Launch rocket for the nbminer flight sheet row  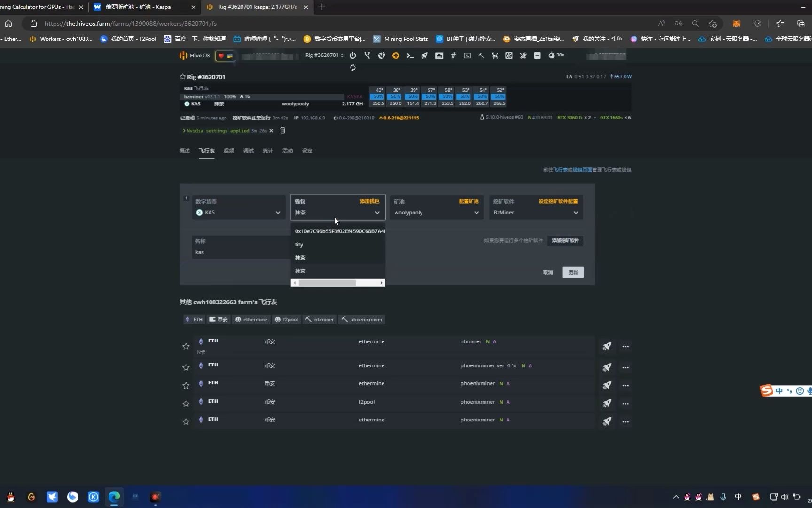pyautogui.click(x=607, y=347)
